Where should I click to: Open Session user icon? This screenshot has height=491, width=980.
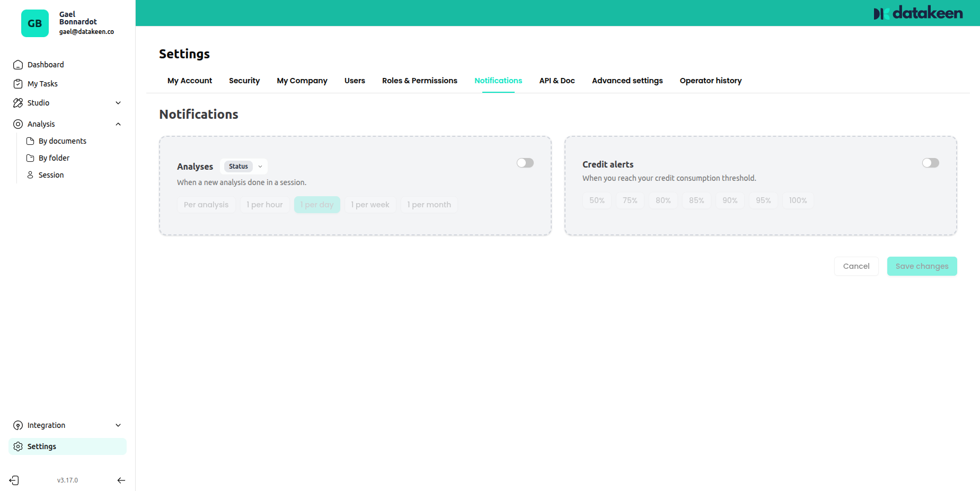pyautogui.click(x=30, y=175)
